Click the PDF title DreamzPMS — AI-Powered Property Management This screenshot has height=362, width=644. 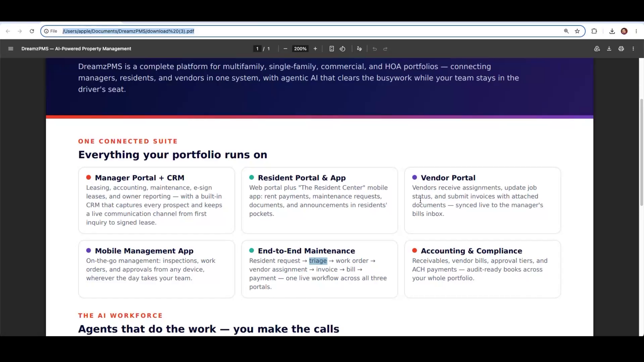click(76, 49)
